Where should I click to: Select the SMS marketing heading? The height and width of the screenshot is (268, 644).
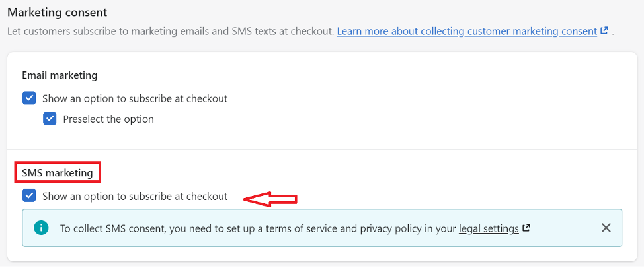[x=58, y=173]
